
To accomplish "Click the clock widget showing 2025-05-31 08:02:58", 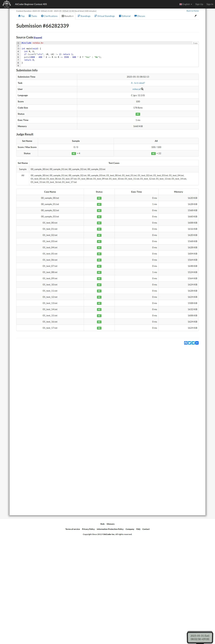I will pos(200,637).
